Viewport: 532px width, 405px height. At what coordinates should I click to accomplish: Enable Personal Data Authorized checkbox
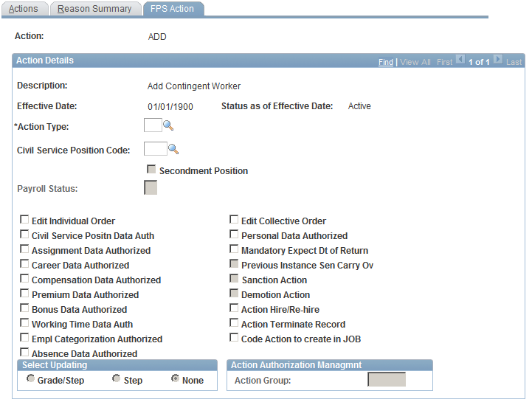tap(234, 235)
